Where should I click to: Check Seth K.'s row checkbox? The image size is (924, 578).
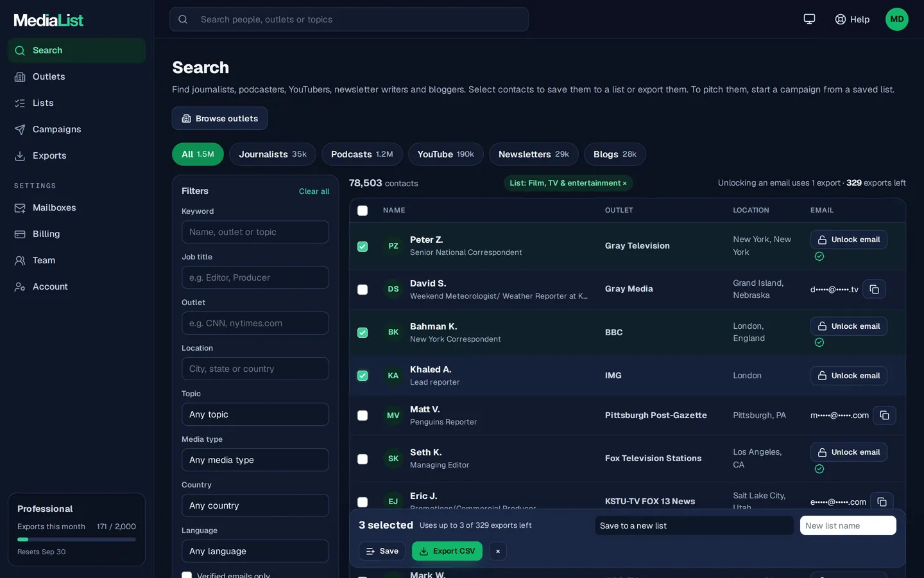coord(363,459)
